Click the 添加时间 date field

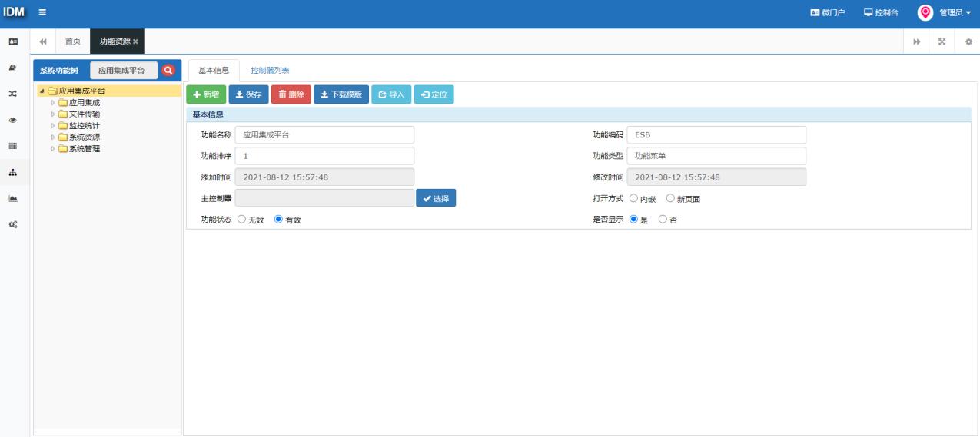click(324, 177)
